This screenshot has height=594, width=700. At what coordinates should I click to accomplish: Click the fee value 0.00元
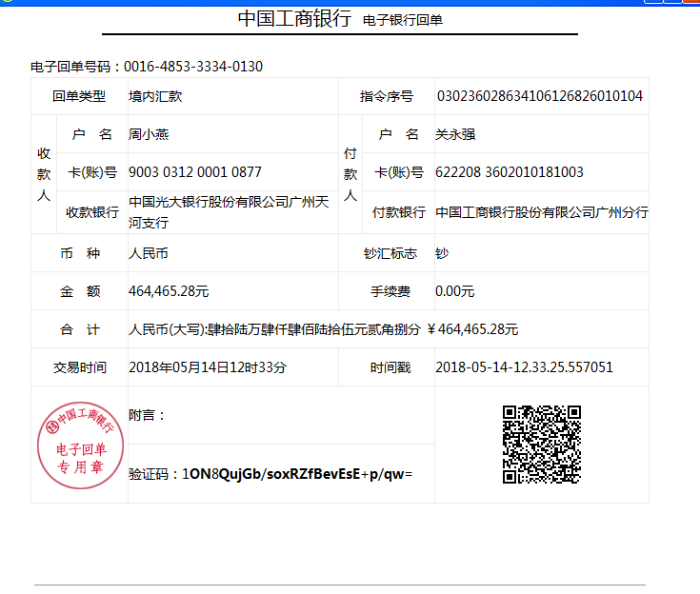coord(455,291)
